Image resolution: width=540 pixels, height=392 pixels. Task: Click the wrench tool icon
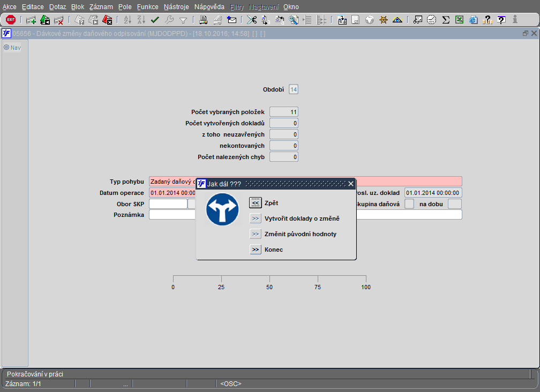point(169,20)
